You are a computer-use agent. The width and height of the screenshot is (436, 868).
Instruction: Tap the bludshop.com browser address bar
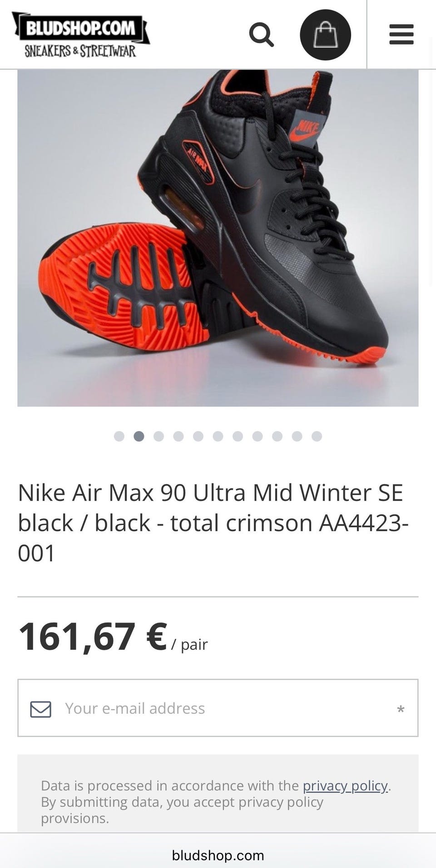point(218,855)
